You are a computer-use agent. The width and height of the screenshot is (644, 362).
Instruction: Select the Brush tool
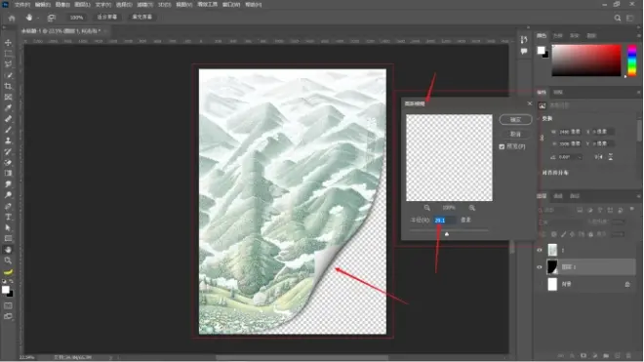point(8,130)
